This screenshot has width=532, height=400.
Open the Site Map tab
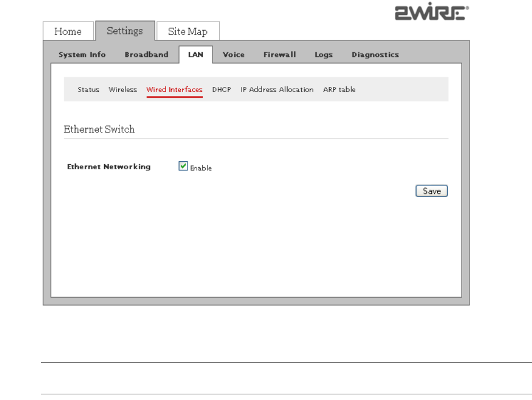tap(188, 31)
